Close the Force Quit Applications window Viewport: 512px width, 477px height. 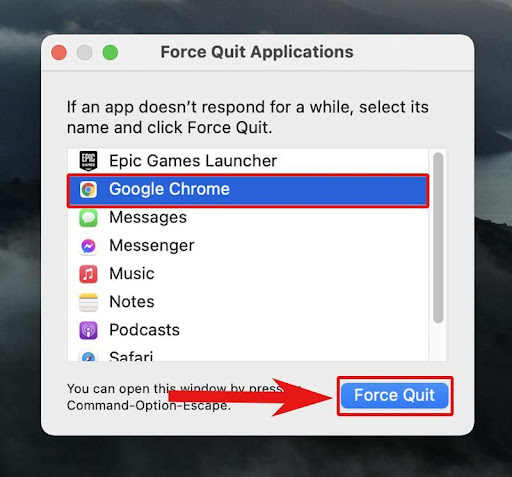coord(59,53)
